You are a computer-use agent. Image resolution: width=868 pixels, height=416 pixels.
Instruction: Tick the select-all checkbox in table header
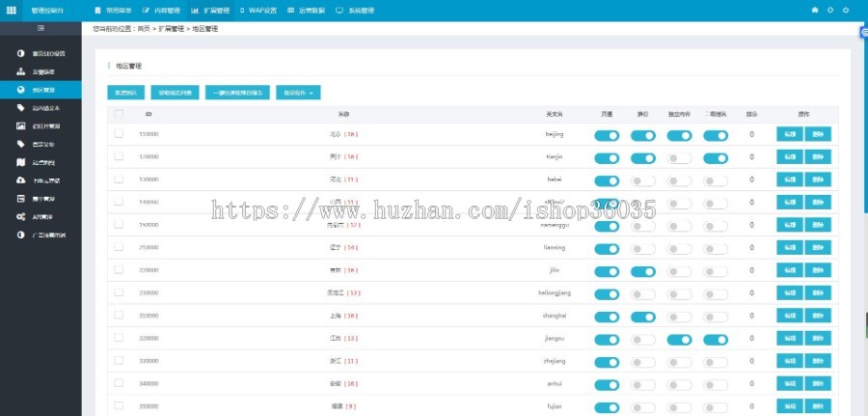point(119,114)
